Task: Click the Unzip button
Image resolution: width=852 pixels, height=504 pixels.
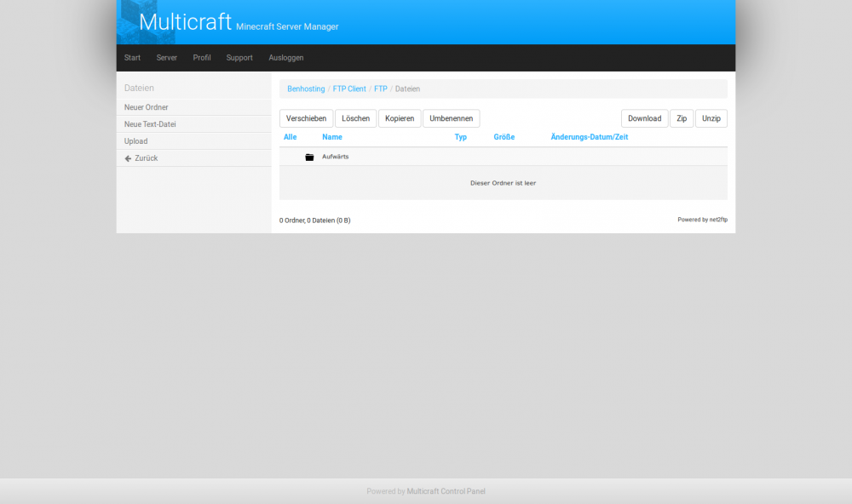Action: click(711, 118)
